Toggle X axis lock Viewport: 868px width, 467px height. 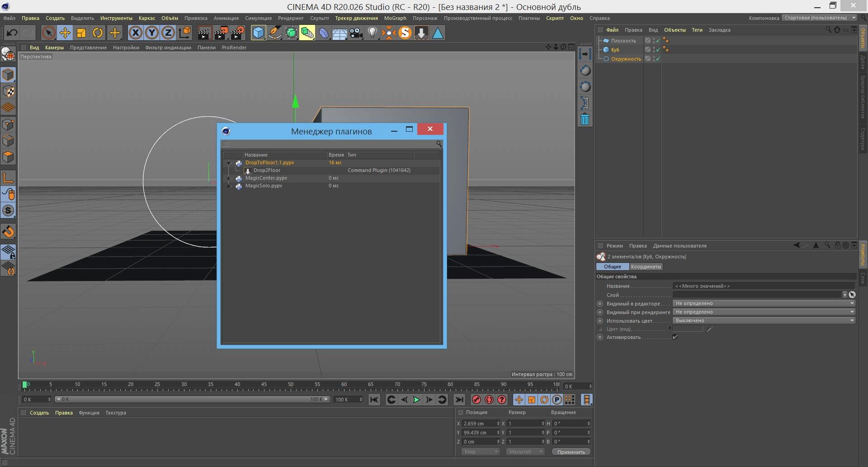(135, 33)
